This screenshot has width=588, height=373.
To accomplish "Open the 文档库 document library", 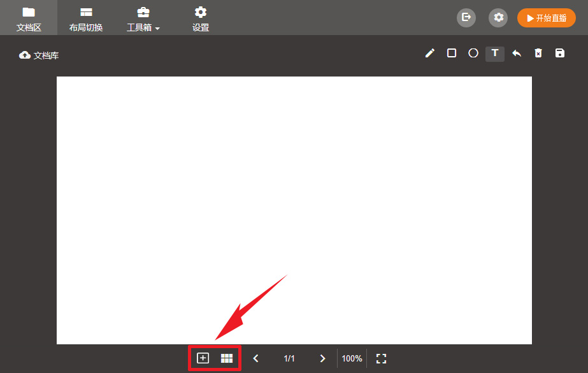I will point(39,55).
